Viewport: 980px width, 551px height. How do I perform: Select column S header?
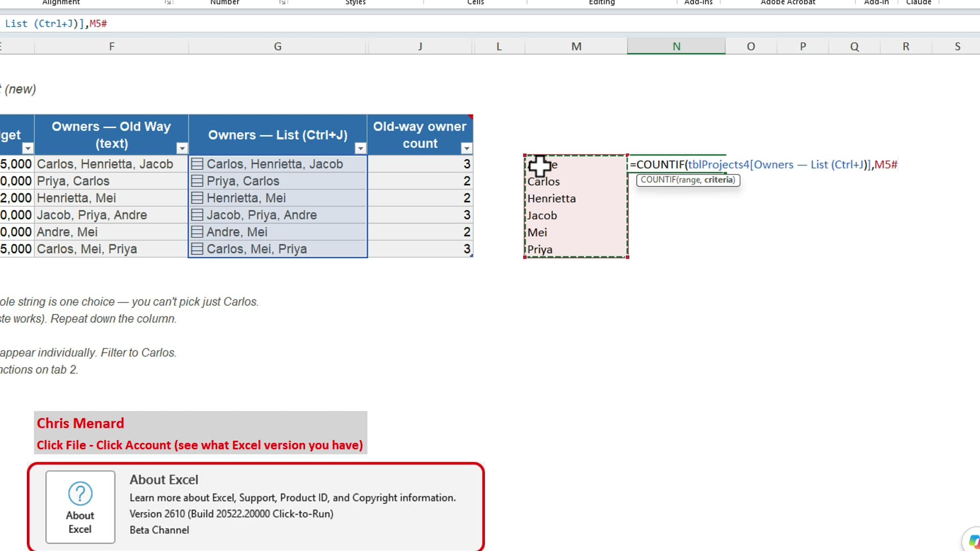958,46
